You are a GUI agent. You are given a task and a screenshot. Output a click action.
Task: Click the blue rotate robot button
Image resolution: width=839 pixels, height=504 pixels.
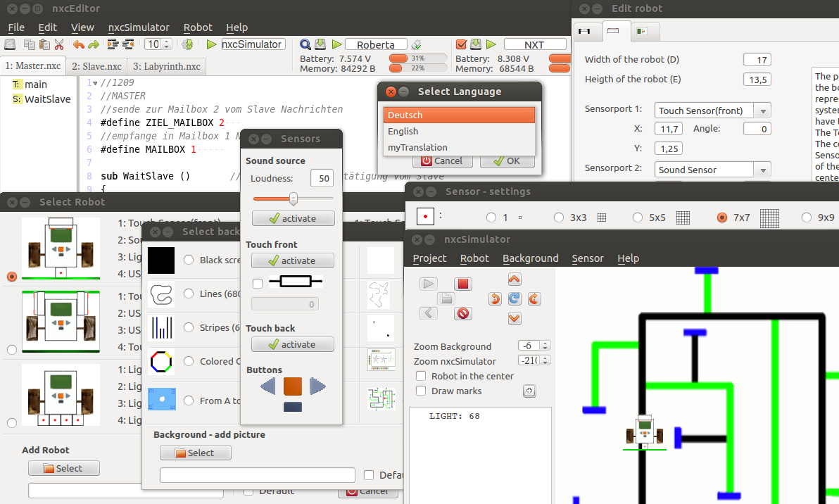point(515,299)
